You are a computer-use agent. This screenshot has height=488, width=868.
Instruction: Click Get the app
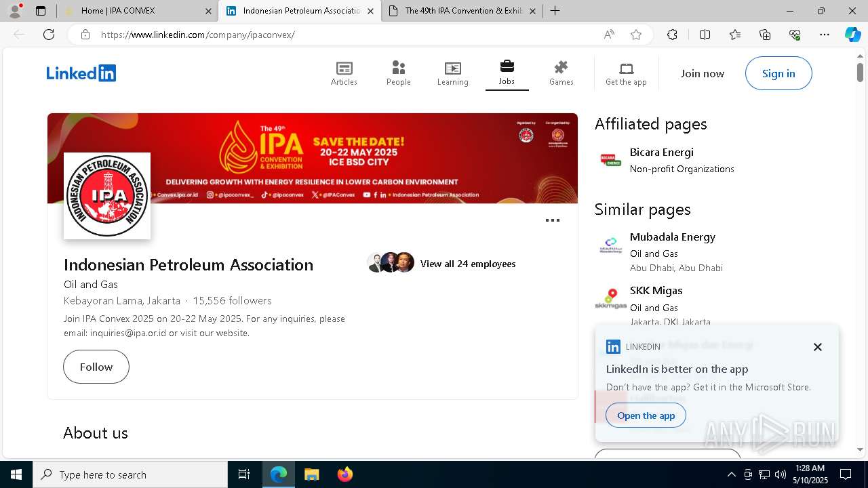(x=626, y=73)
